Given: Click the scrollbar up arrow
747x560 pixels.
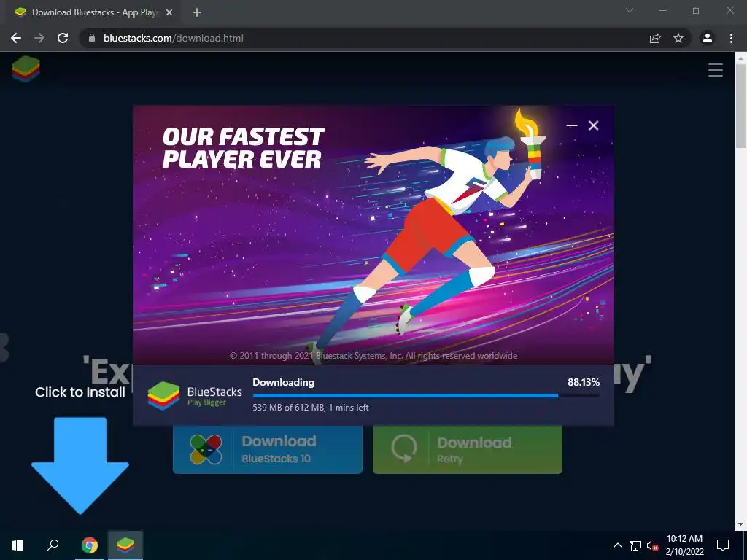Looking at the screenshot, I should click(740, 58).
